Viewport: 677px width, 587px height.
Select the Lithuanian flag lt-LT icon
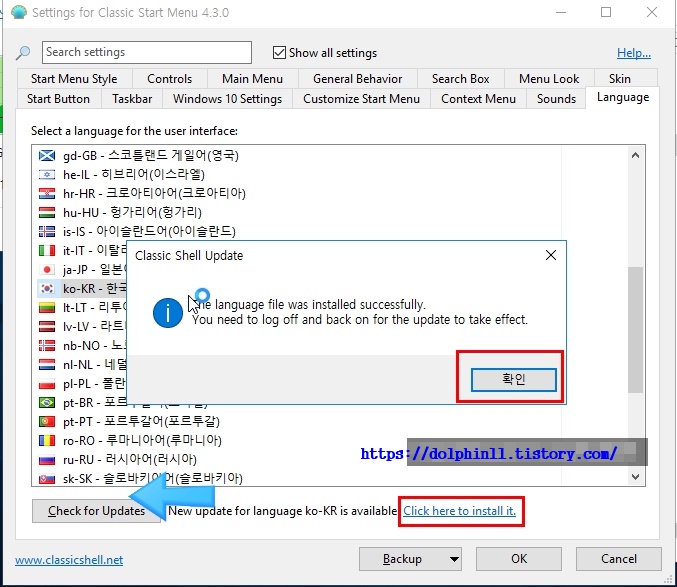47,307
